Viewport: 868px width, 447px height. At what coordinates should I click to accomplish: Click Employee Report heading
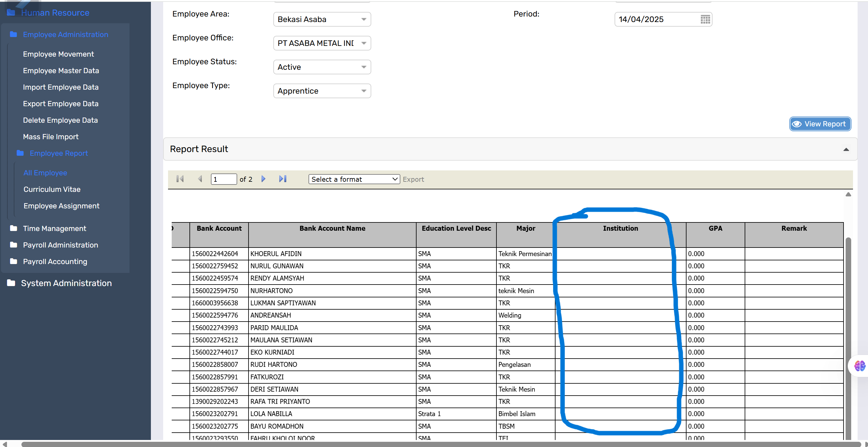(x=59, y=153)
